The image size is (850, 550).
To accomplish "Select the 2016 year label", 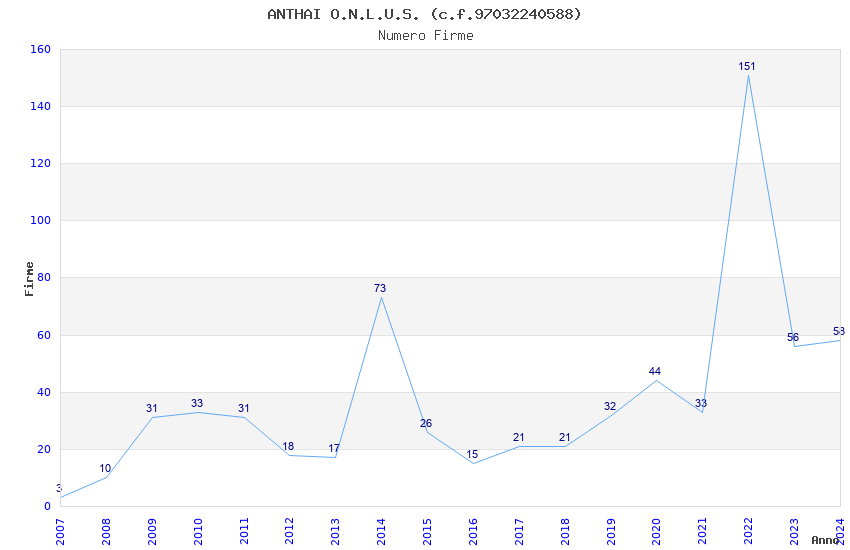I will [473, 532].
